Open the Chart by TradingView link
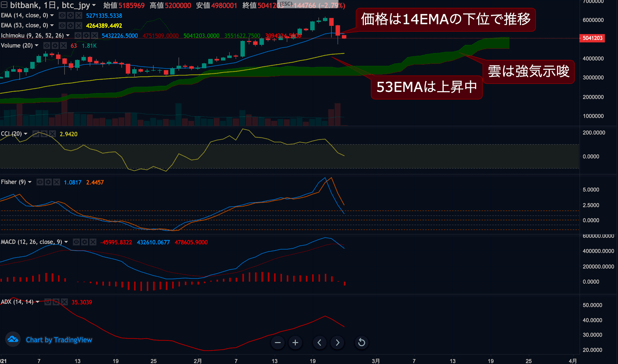618x364 pixels. point(59,340)
